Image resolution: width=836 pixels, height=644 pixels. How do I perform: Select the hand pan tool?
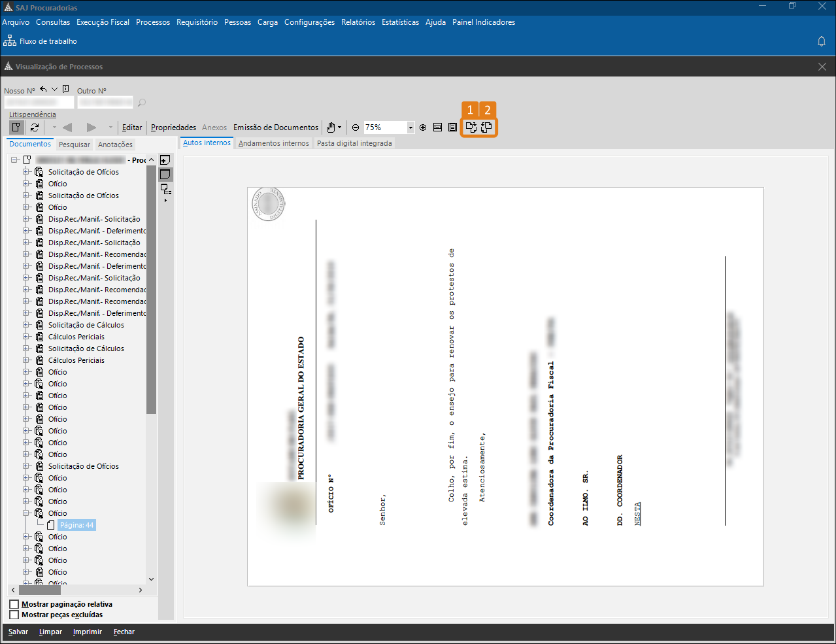click(x=331, y=127)
